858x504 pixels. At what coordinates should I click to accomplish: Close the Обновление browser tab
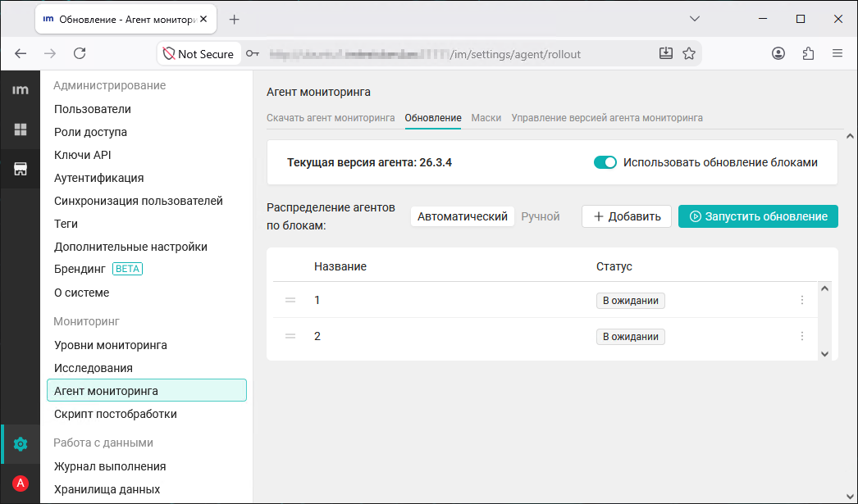coord(203,19)
